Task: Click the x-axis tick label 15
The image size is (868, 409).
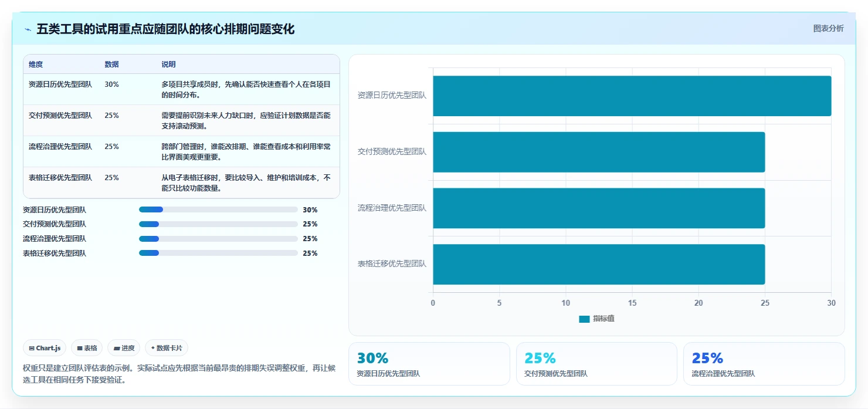Action: pos(632,303)
